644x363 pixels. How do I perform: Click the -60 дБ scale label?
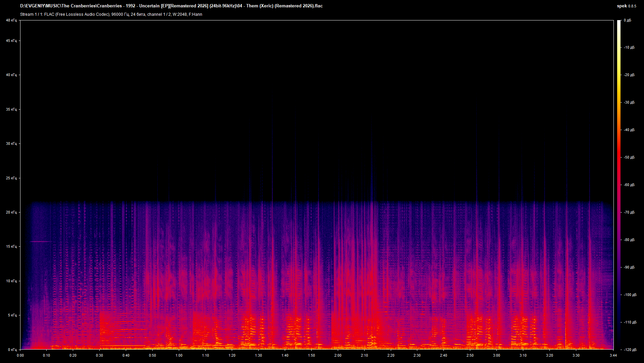pos(629,185)
